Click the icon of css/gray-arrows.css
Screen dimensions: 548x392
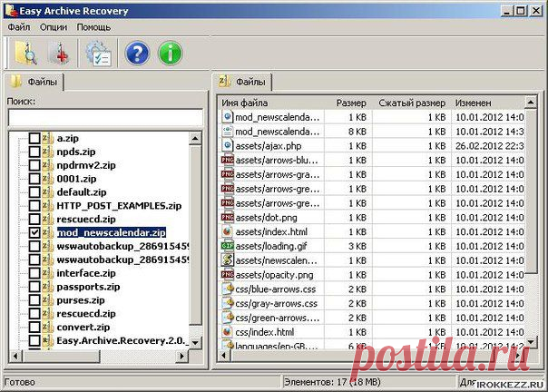coord(227,304)
